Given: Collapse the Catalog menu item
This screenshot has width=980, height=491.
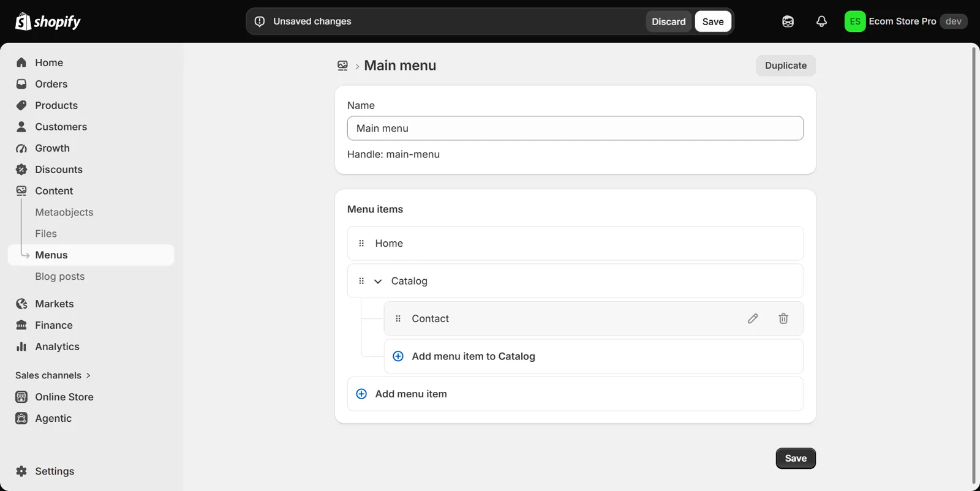Looking at the screenshot, I should point(378,281).
